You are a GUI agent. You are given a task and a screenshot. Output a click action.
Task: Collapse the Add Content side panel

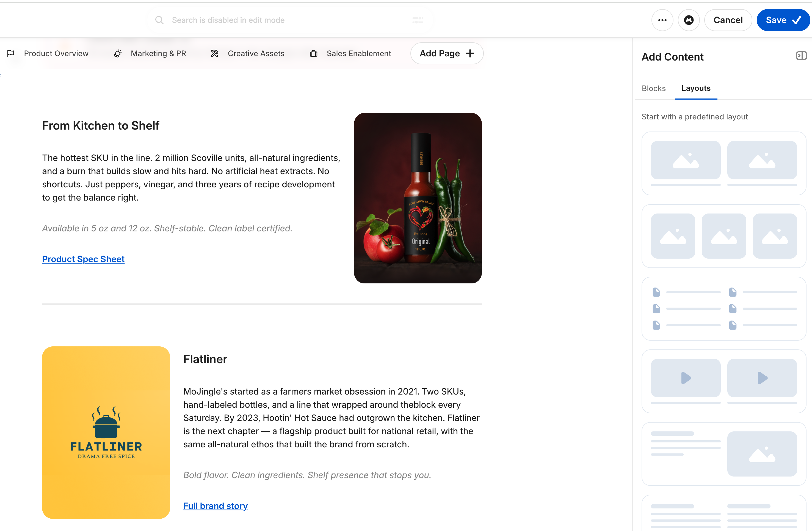point(801,56)
